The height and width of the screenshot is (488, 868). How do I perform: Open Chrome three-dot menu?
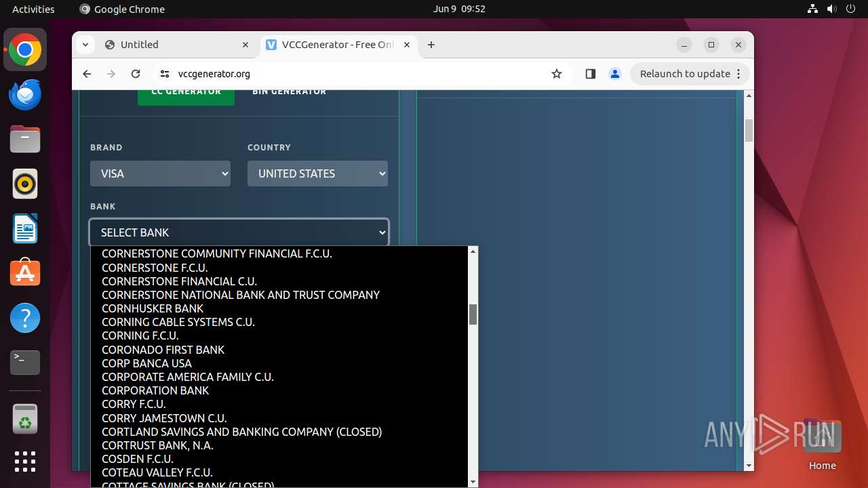739,74
